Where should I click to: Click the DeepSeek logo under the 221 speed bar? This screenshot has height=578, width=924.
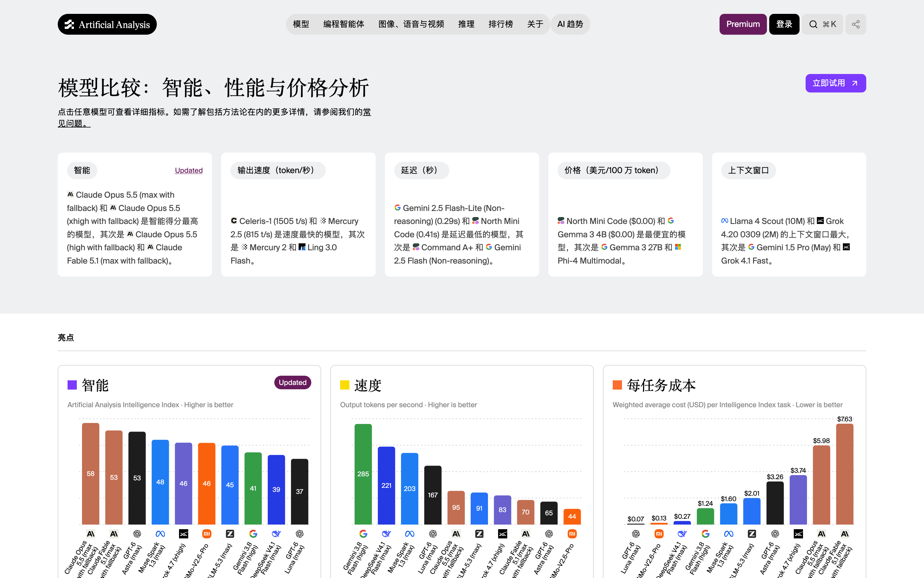[386, 534]
